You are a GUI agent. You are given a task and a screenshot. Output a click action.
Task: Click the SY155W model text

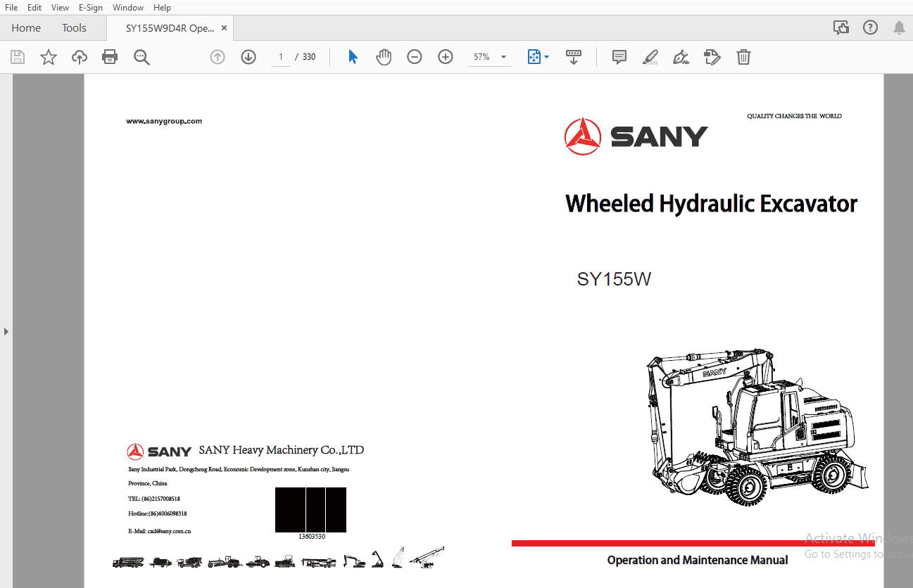click(614, 279)
